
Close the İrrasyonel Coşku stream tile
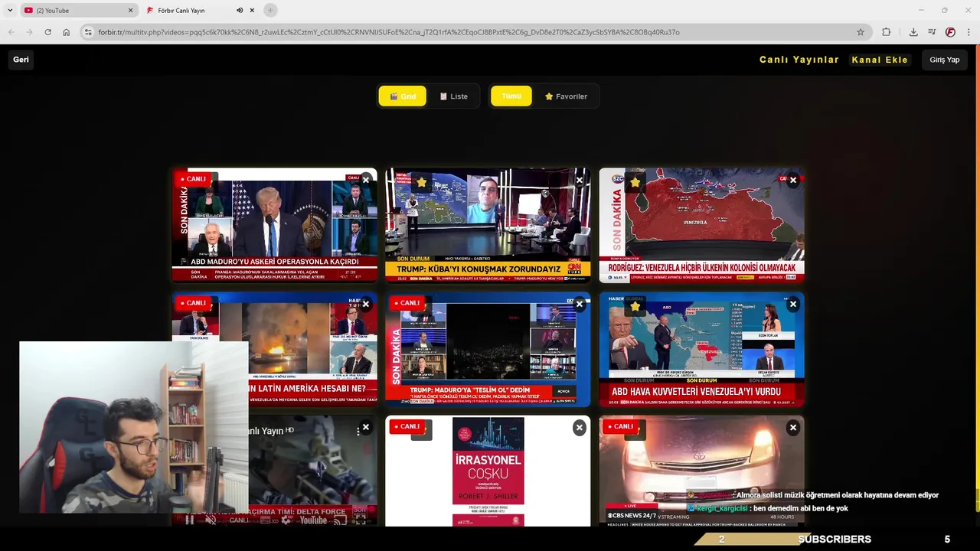(x=580, y=427)
